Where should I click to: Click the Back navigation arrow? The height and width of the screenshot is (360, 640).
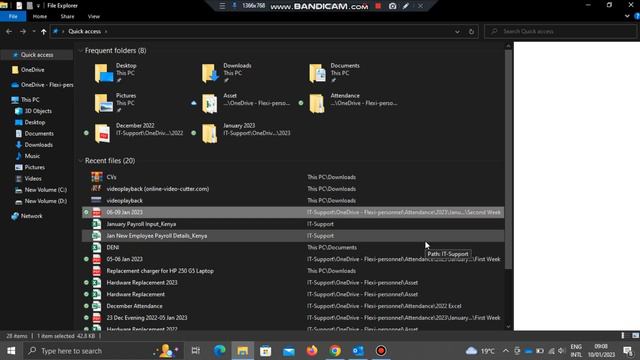(x=9, y=31)
